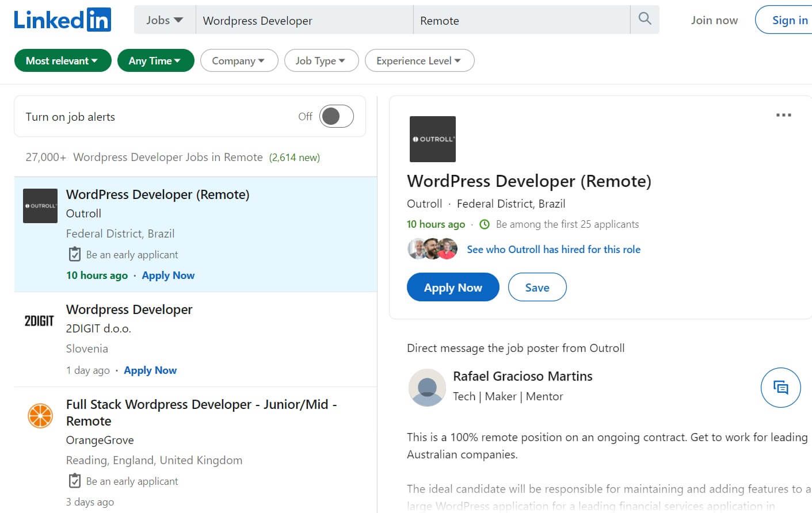Open messaging via the chat bubble icon

[780, 388]
